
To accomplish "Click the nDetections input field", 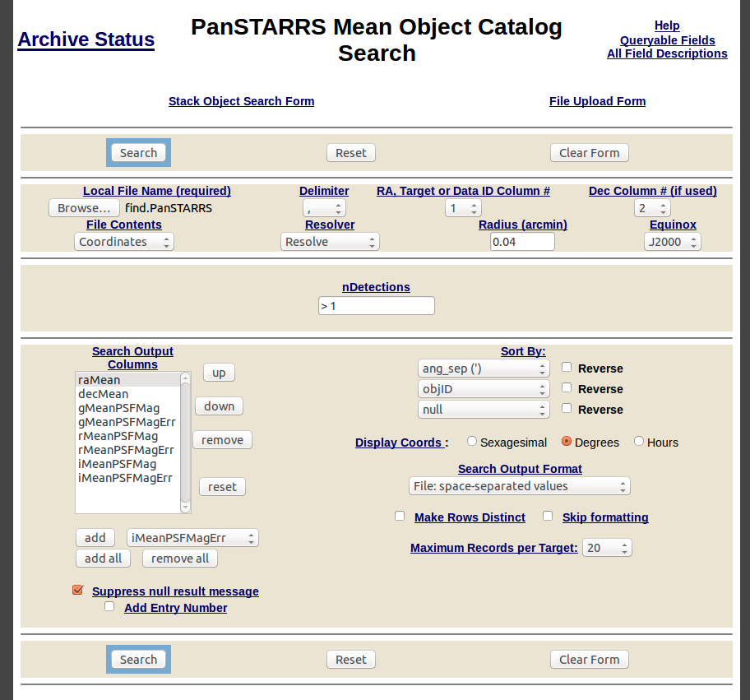I will pyautogui.click(x=377, y=306).
